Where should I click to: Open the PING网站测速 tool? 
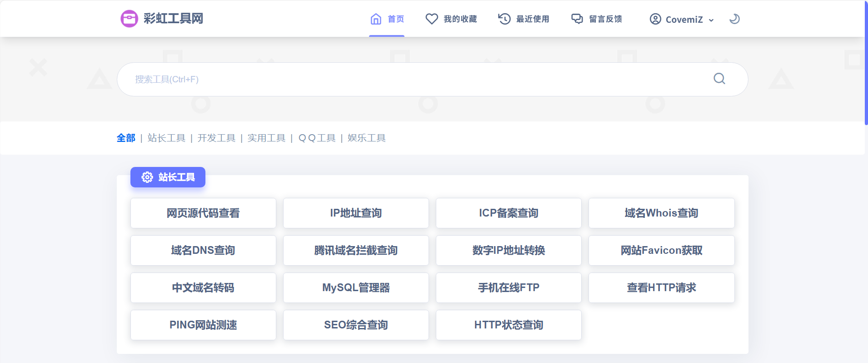click(x=203, y=325)
